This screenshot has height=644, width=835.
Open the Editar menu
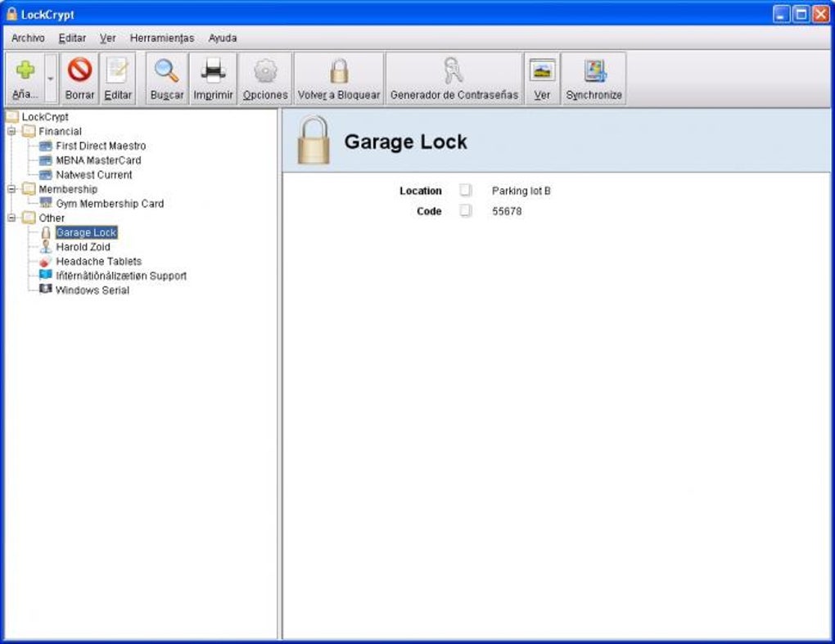(72, 38)
